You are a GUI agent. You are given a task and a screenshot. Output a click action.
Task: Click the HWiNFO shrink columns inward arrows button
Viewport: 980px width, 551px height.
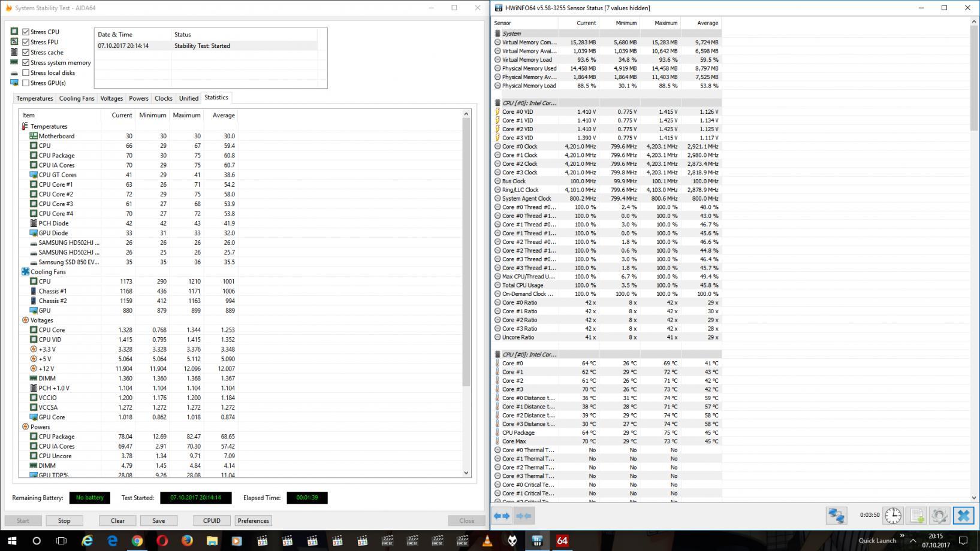pyautogui.click(x=523, y=516)
